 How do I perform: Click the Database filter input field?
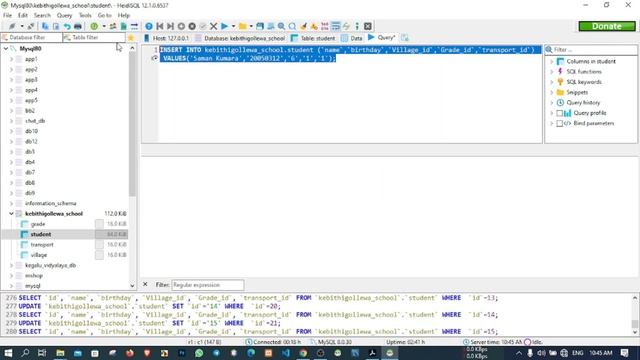pyautogui.click(x=32, y=38)
